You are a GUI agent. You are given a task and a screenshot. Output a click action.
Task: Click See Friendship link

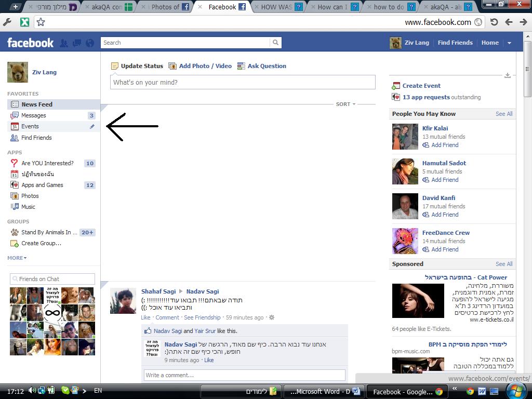(x=202, y=317)
